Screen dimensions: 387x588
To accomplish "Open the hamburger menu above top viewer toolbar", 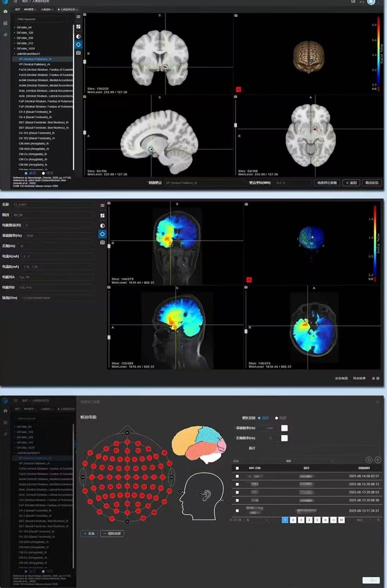I will point(78,17).
